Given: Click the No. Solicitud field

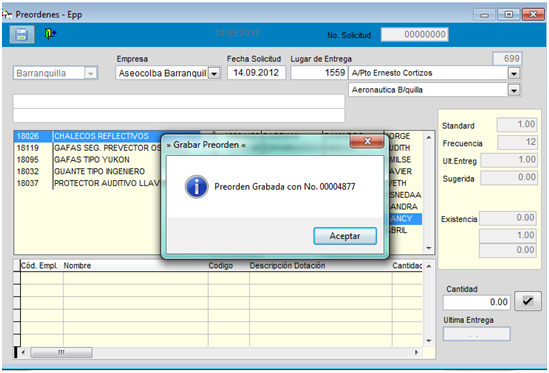Looking at the screenshot, I should 415,34.
